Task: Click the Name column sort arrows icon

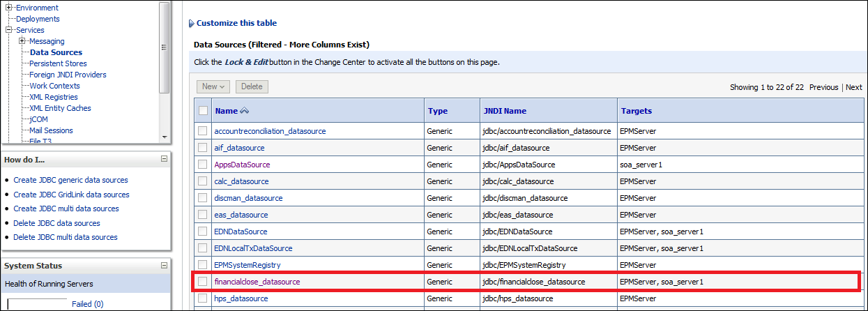Action: point(244,111)
